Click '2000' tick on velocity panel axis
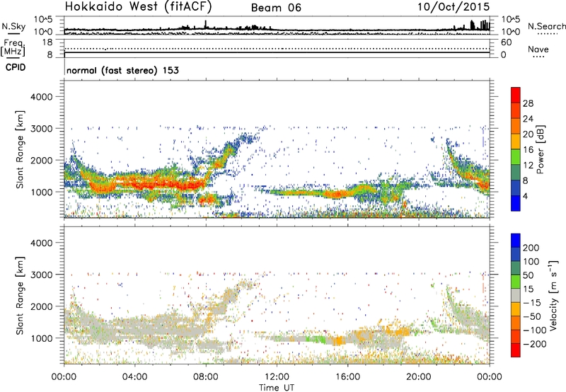The height and width of the screenshot is (392, 566). [41, 306]
